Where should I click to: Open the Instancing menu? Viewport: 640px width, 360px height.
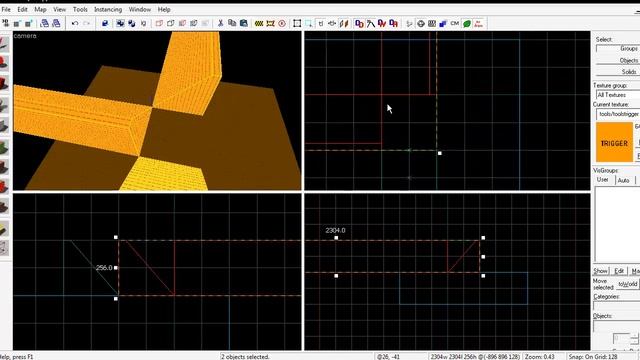108,9
